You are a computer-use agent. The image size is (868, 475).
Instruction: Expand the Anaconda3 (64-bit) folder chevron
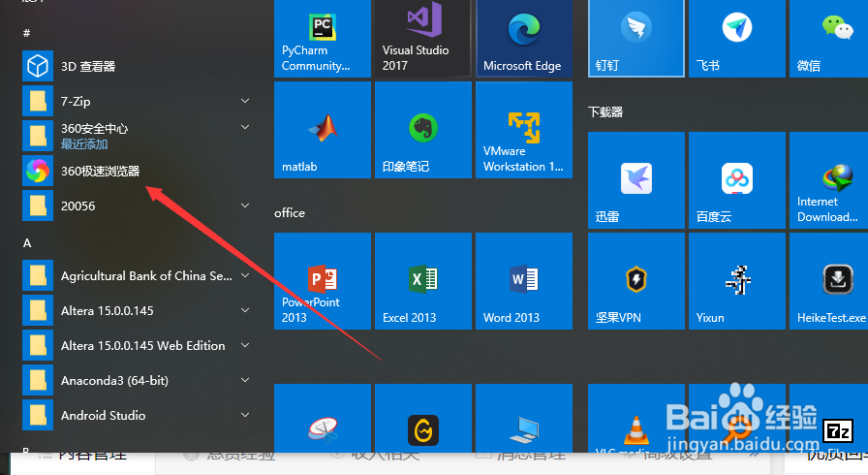coord(245,380)
